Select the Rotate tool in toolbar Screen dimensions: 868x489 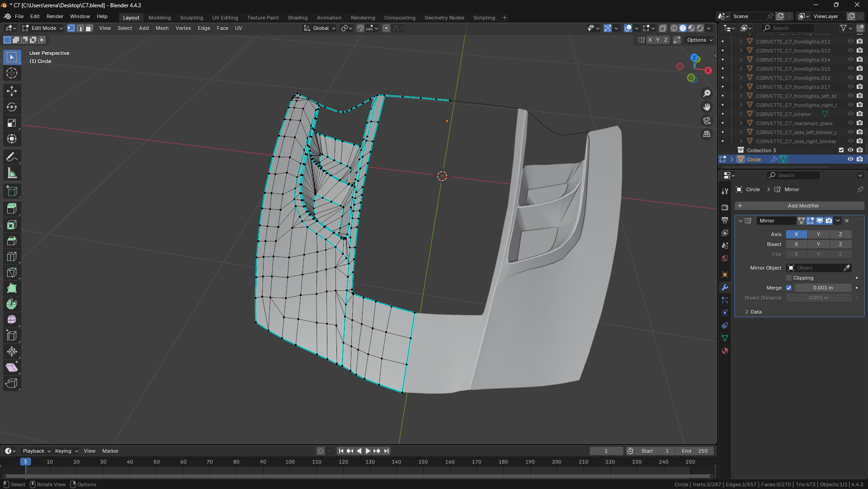click(12, 107)
